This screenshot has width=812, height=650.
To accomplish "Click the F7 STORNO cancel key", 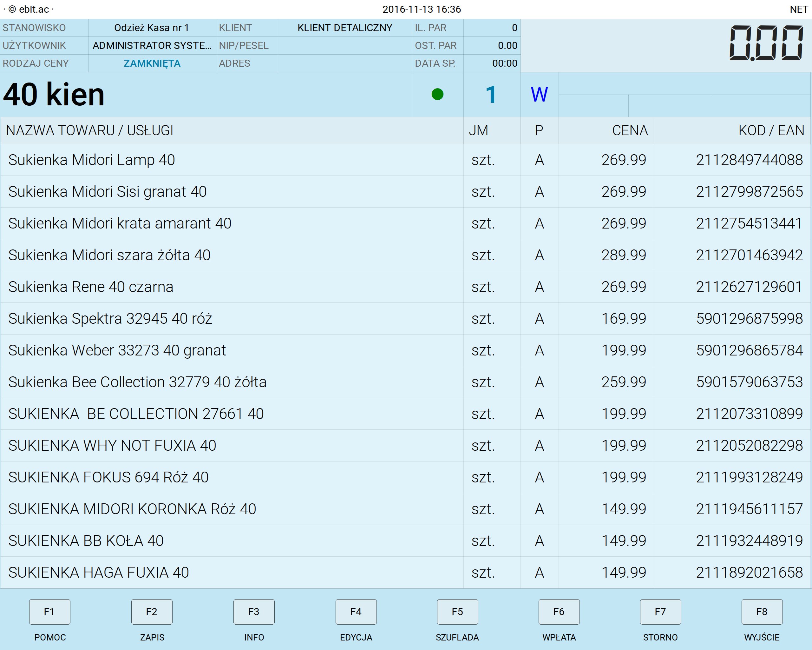I will [660, 612].
